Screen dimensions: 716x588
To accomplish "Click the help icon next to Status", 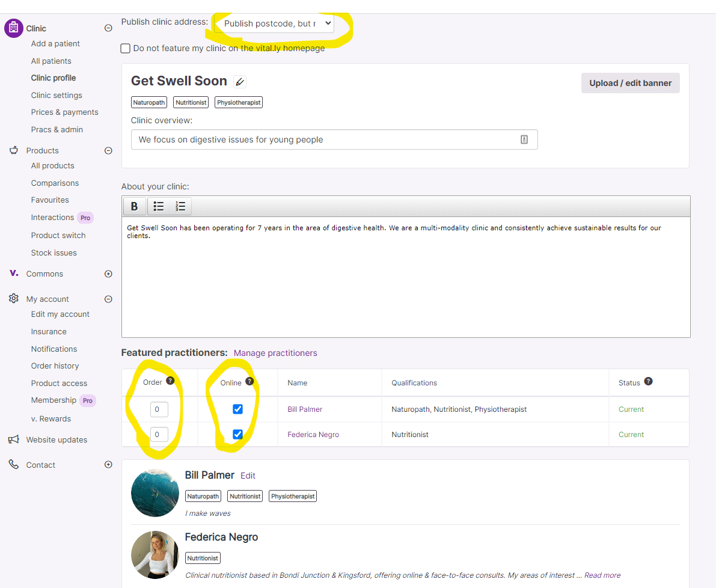I will [x=648, y=381].
